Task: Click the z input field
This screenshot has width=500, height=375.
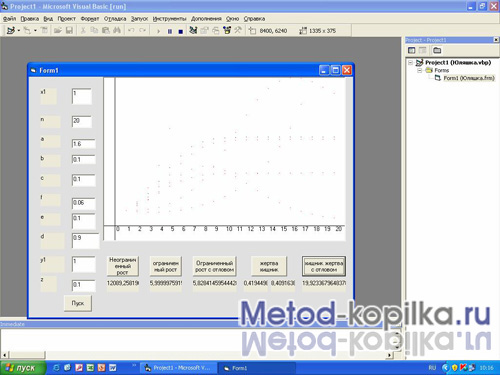Action: [x=84, y=285]
